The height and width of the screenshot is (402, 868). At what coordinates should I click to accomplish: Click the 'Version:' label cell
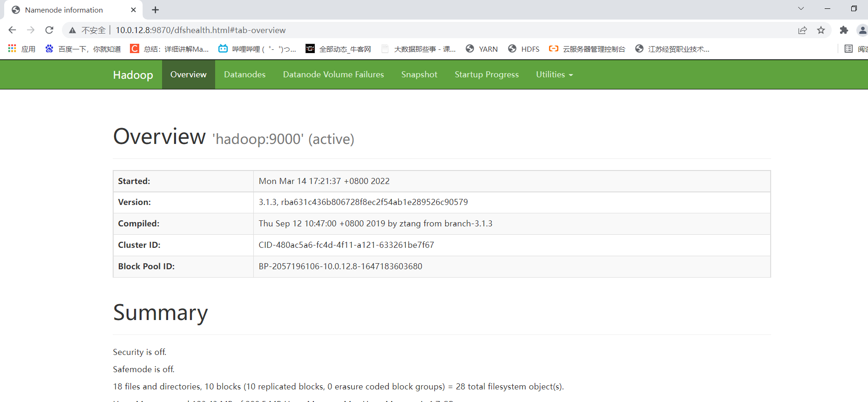tap(183, 202)
